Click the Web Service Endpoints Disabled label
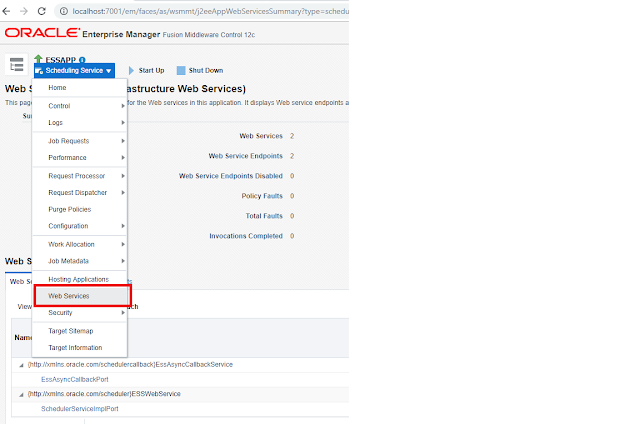 click(231, 176)
